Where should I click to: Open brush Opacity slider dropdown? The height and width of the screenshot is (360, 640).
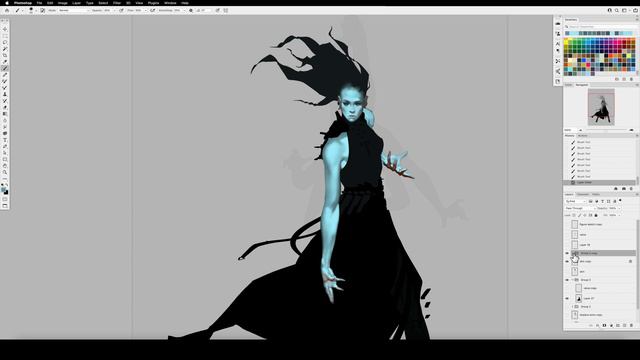pyautogui.click(x=115, y=10)
